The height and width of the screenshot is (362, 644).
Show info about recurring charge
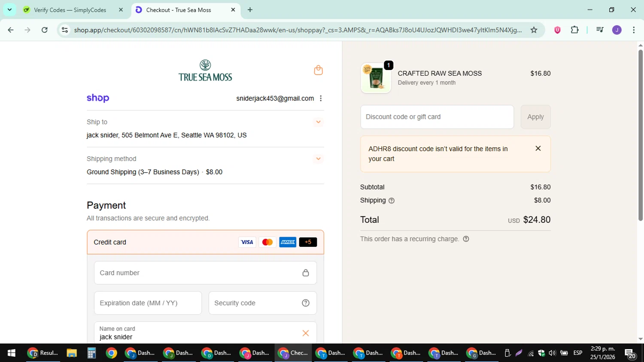point(466,239)
